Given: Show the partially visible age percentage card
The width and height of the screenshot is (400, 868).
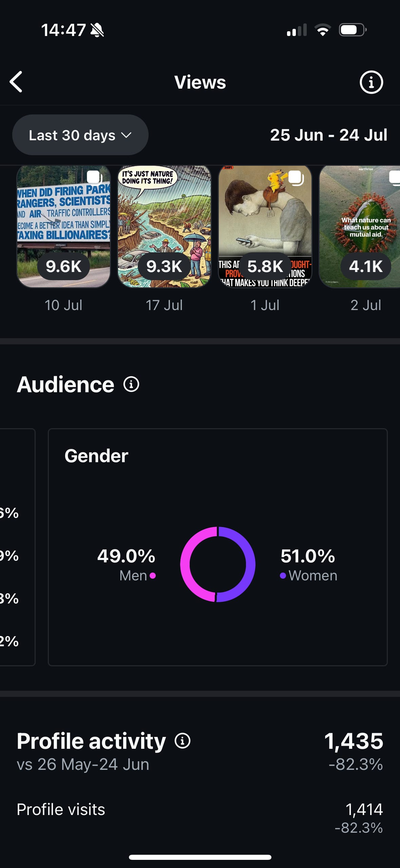Looking at the screenshot, I should [17, 547].
